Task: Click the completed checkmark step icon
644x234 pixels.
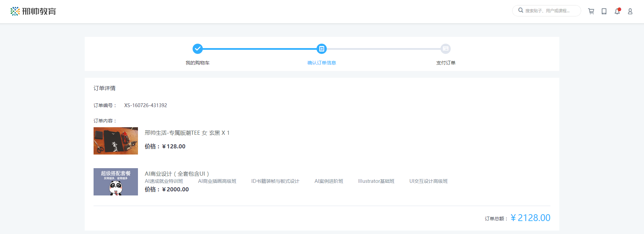Action: [x=197, y=49]
